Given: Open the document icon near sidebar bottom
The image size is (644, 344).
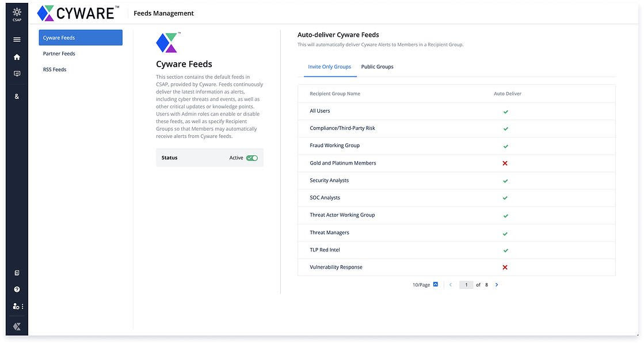Looking at the screenshot, I should pos(17,273).
